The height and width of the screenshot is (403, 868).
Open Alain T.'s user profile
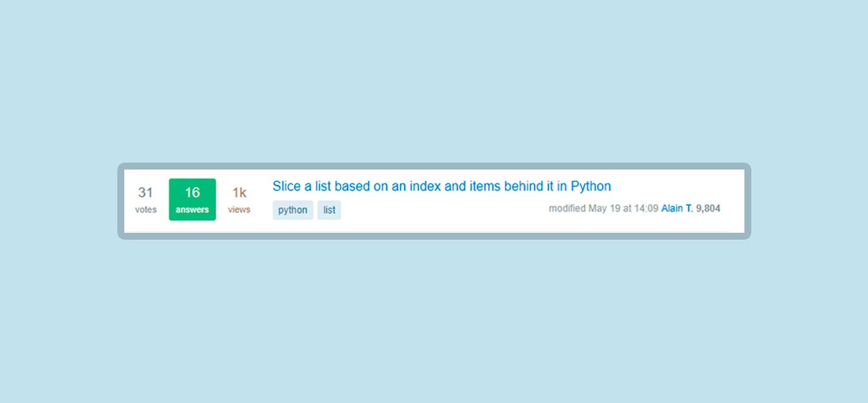(x=677, y=208)
